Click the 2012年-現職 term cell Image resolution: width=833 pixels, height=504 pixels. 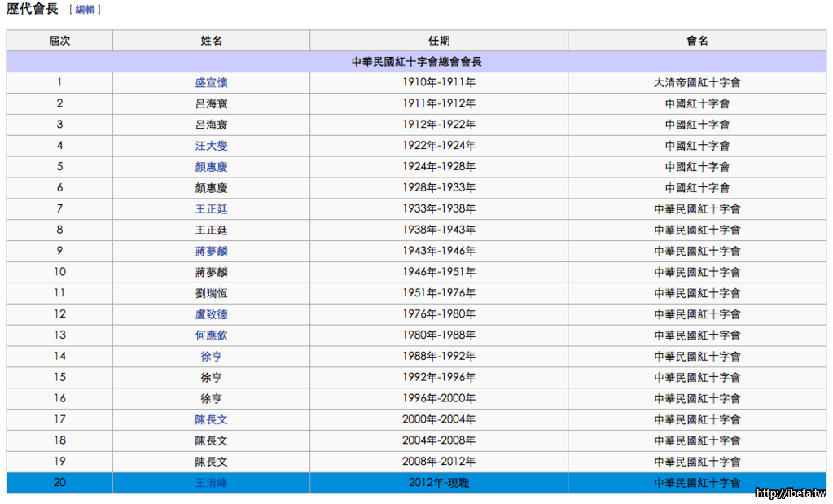[x=439, y=483]
